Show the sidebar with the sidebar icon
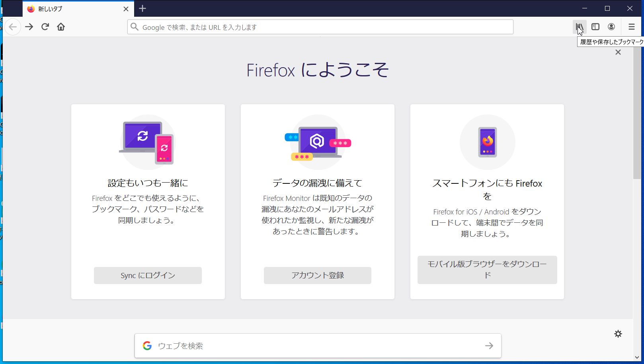Image resolution: width=644 pixels, height=364 pixels. pos(595,27)
